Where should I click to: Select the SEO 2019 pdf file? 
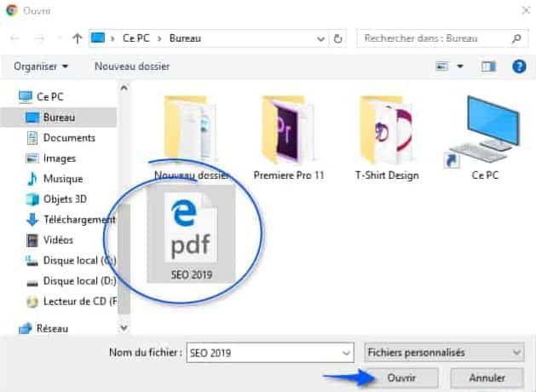192,236
